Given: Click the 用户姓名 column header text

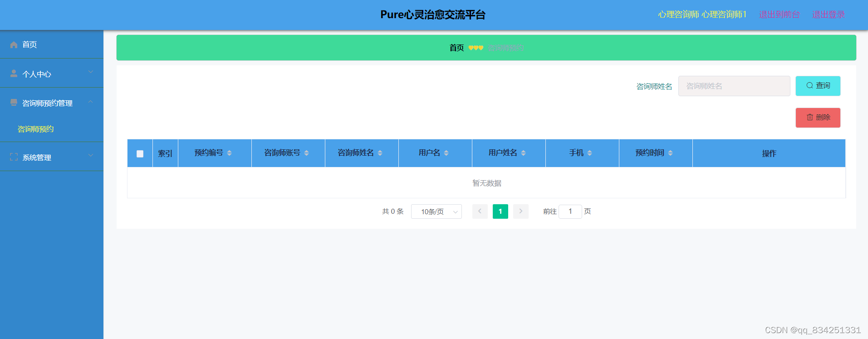Looking at the screenshot, I should (x=503, y=153).
